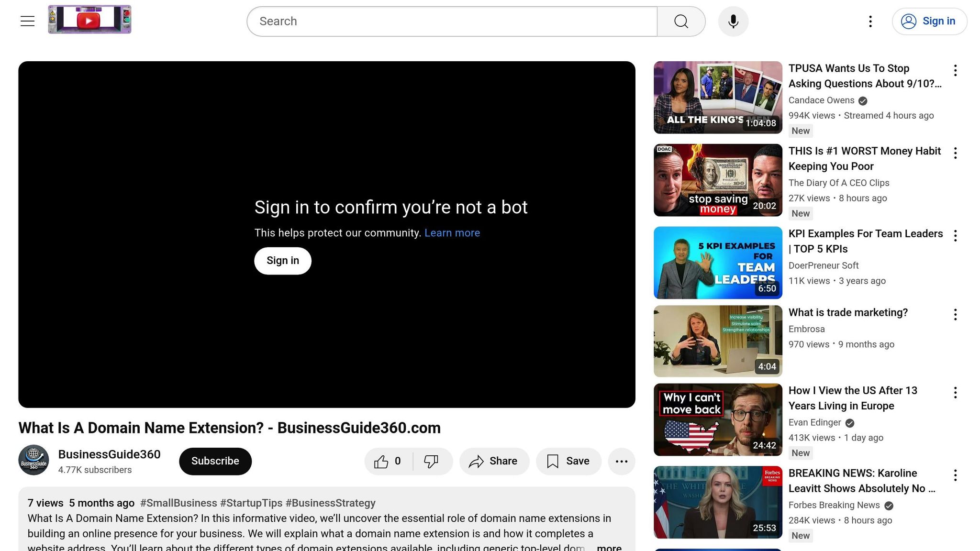The width and height of the screenshot is (980, 551).
Task: Open KPI Examples video thumbnail
Action: coord(718,263)
